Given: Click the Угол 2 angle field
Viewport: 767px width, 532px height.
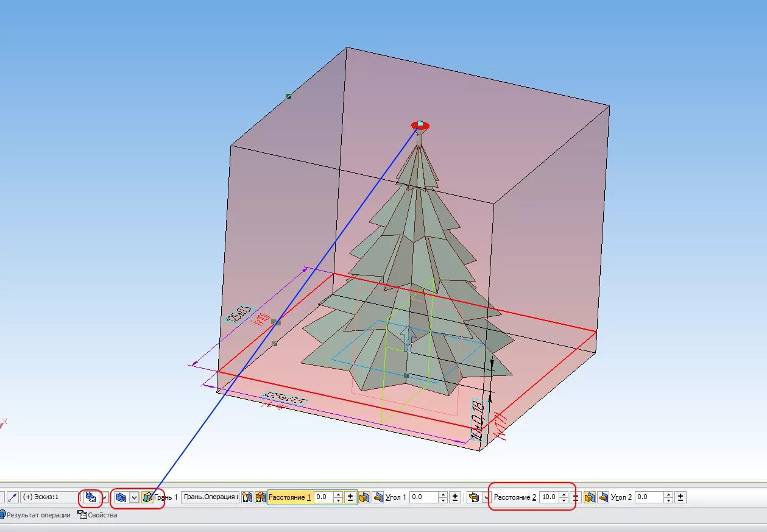Looking at the screenshot, I should pos(649,497).
